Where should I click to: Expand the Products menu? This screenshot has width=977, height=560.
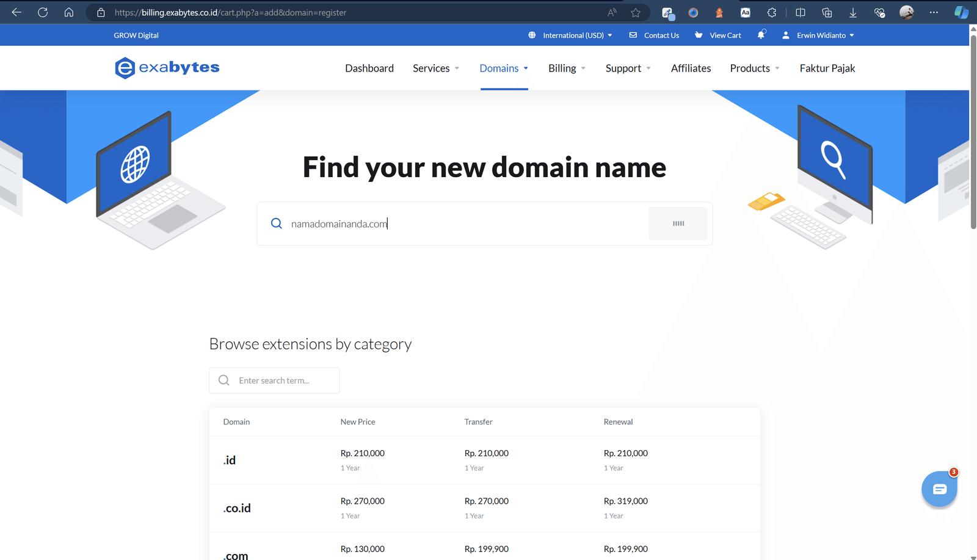755,68
